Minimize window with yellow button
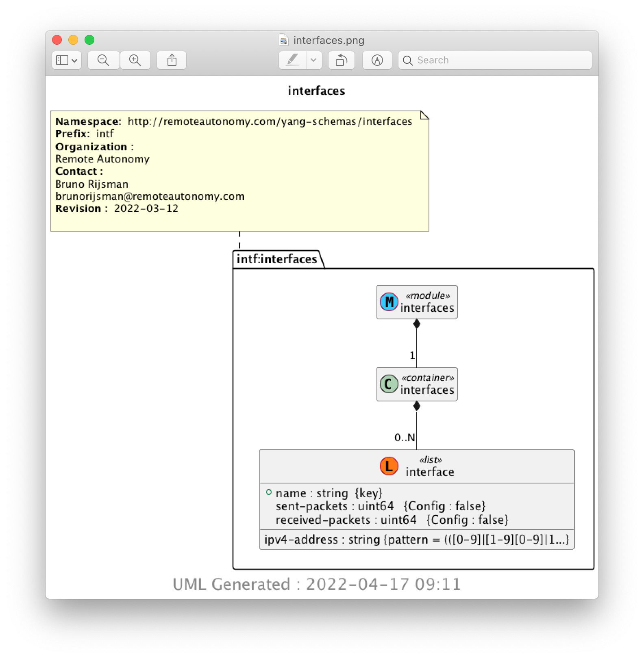Viewport: 644px width, 659px height. (x=73, y=40)
